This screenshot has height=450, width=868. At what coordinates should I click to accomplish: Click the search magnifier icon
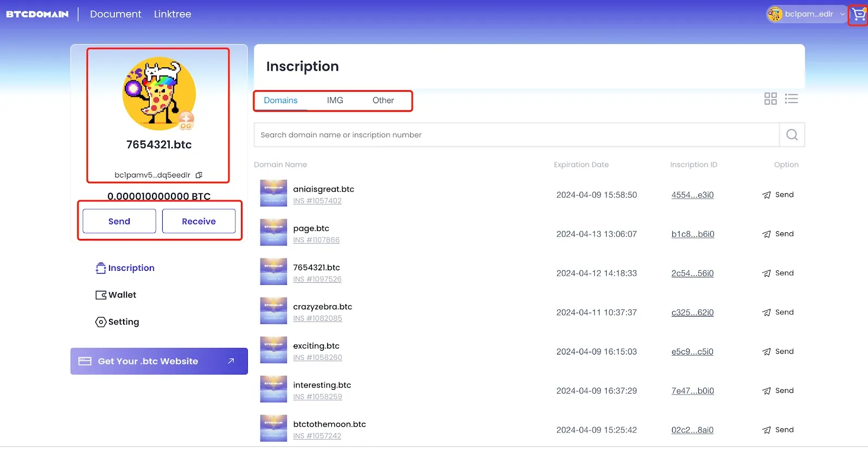(x=792, y=135)
